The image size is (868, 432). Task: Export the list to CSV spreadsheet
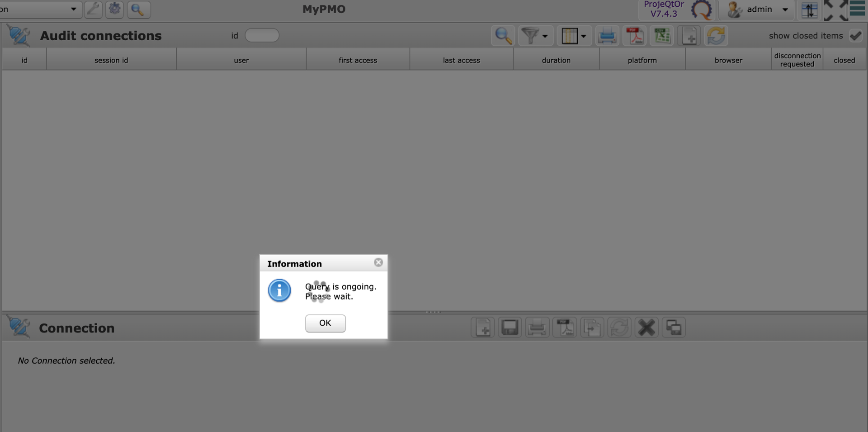(x=662, y=36)
